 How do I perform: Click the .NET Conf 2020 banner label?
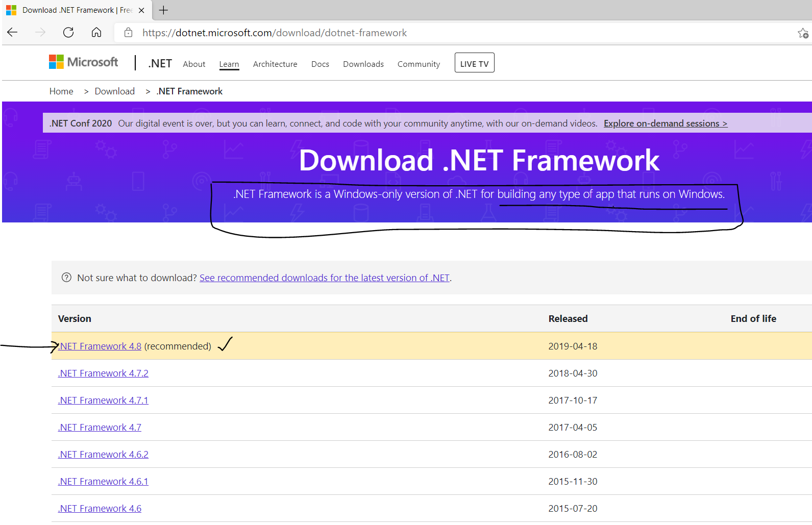(81, 123)
